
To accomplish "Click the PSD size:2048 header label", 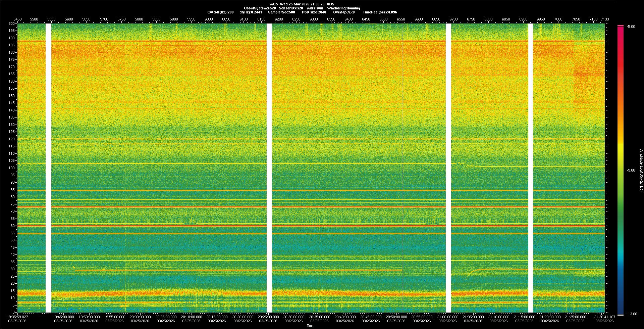I will pyautogui.click(x=314, y=12).
